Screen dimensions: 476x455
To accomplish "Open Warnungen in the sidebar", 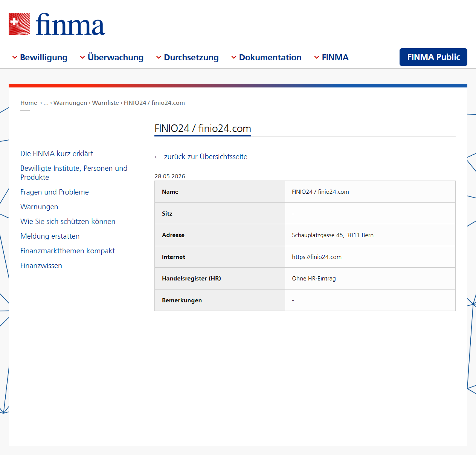I will tap(39, 207).
